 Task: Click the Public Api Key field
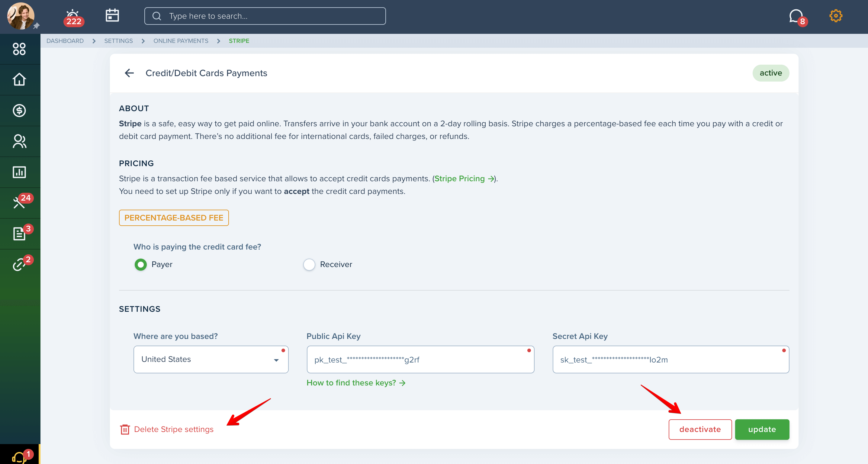(x=420, y=359)
